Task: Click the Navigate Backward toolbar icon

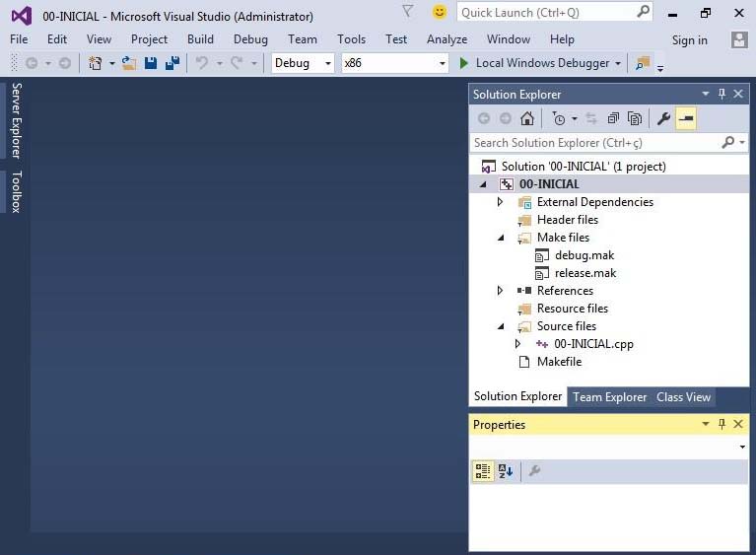Action: point(32,63)
